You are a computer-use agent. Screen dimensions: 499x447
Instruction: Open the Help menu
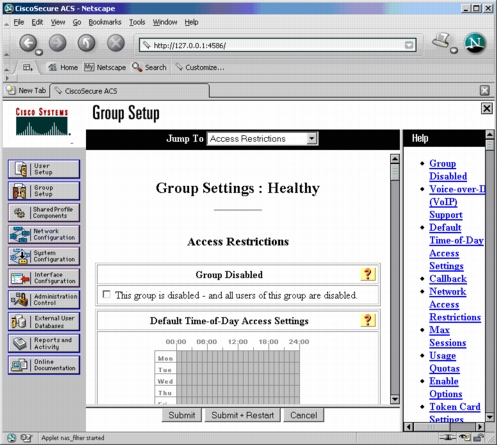(x=191, y=22)
